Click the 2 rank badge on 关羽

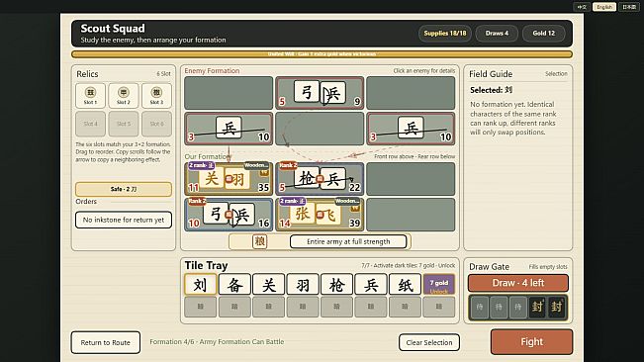pos(201,165)
